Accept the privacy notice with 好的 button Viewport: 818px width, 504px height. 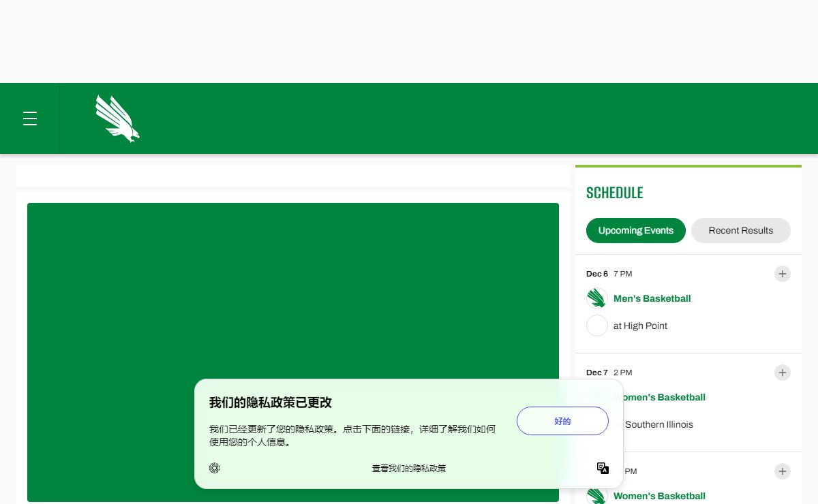562,421
